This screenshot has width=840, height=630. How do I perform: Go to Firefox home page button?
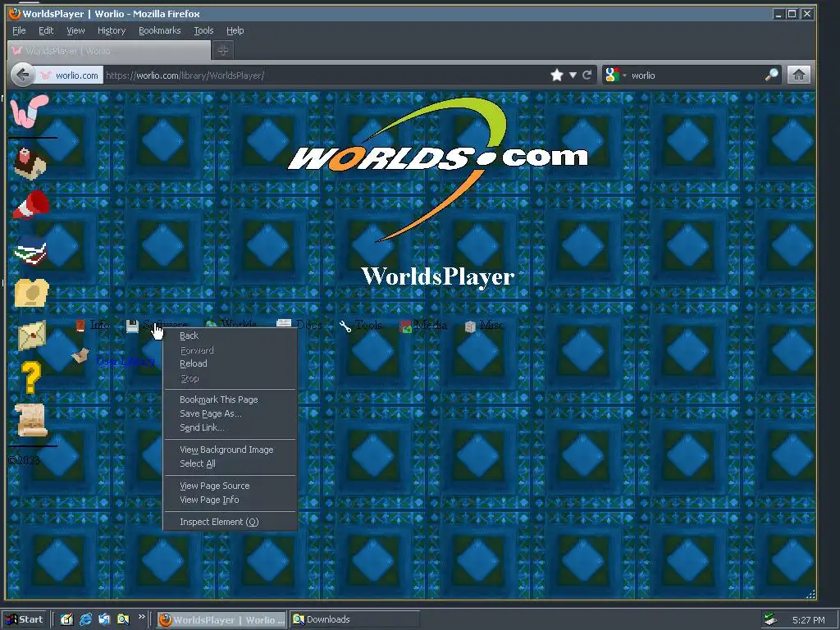click(x=799, y=75)
